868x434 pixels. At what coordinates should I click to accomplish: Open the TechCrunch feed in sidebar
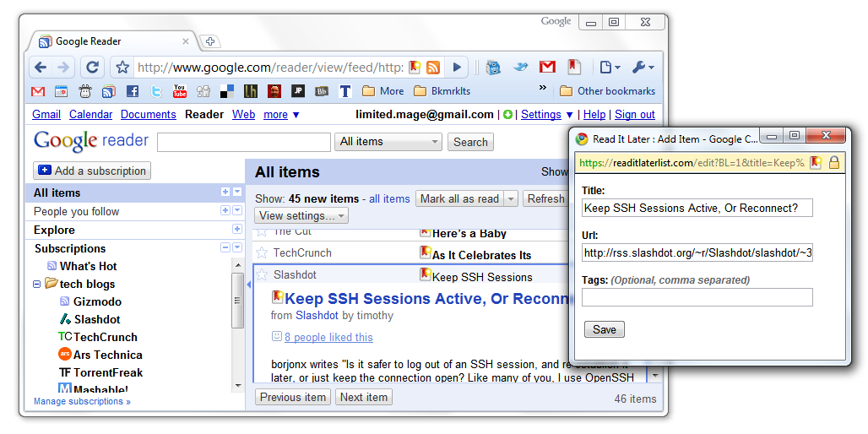click(x=106, y=337)
